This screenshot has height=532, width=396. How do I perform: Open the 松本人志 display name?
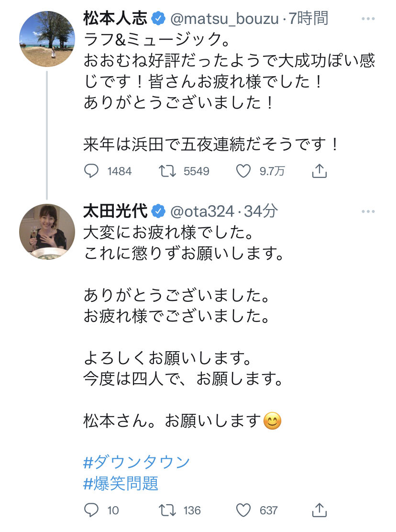click(115, 18)
